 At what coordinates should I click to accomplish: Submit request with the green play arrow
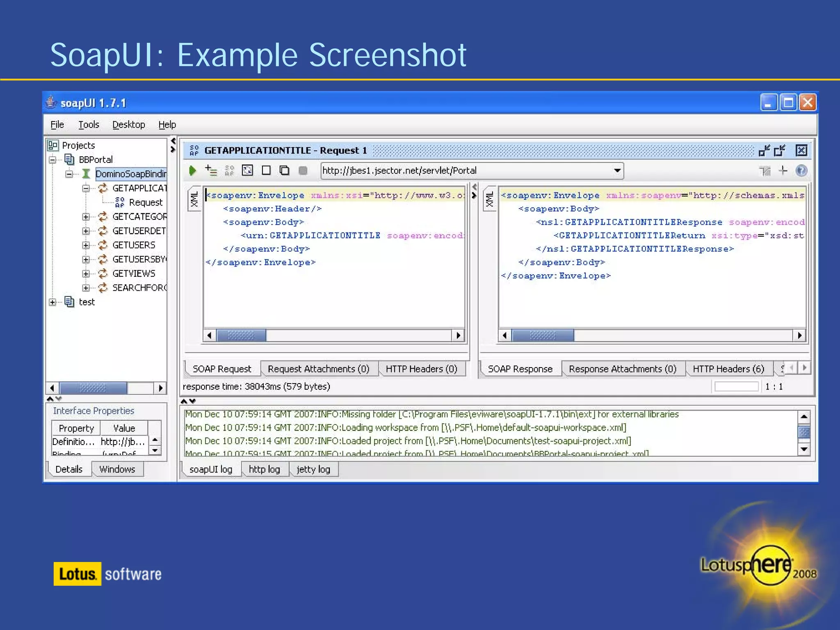192,171
